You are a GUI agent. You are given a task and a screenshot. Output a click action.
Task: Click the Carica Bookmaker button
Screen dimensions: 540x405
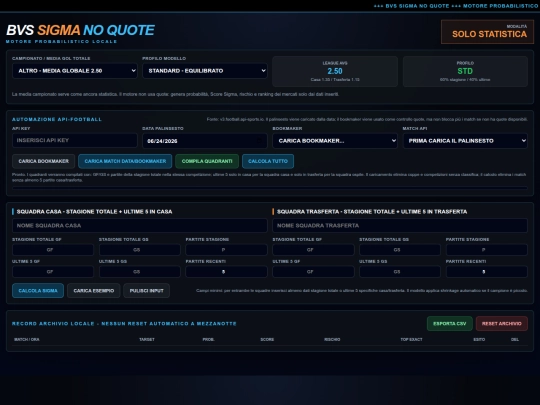click(x=44, y=161)
